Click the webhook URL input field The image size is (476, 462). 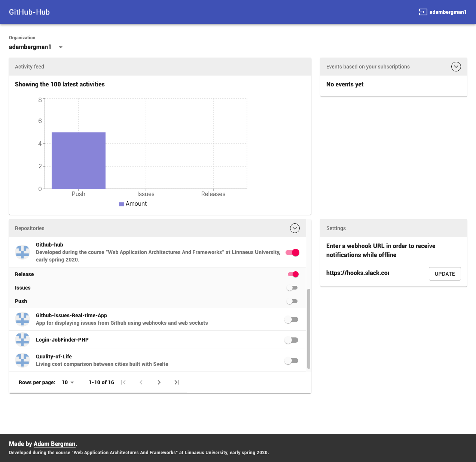click(x=357, y=273)
